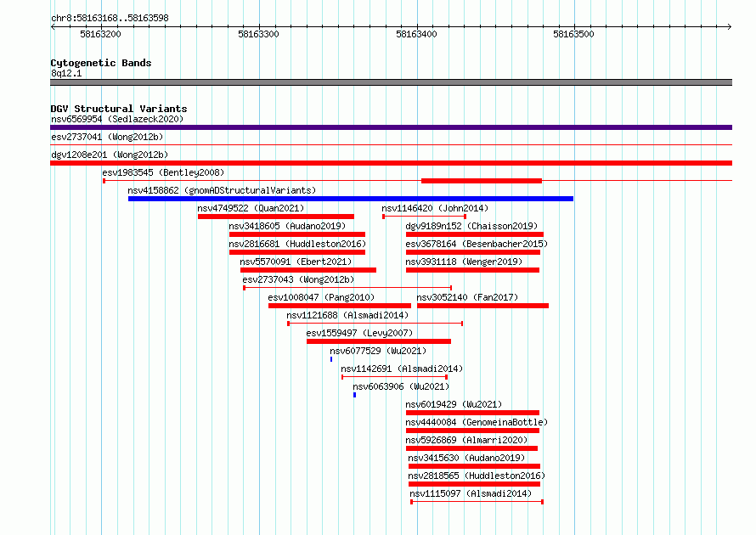Click the 58163500 ruler position label

(x=573, y=34)
